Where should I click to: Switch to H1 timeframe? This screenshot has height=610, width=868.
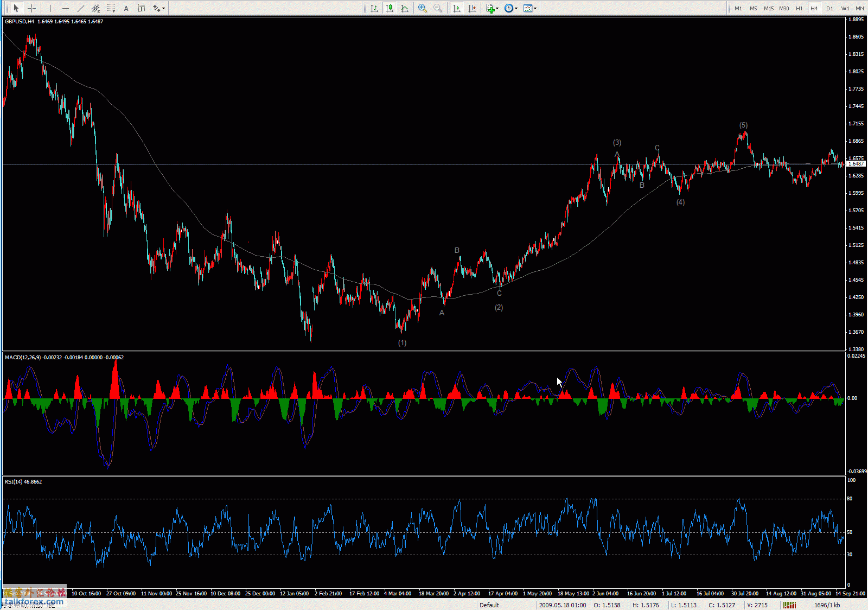[799, 8]
